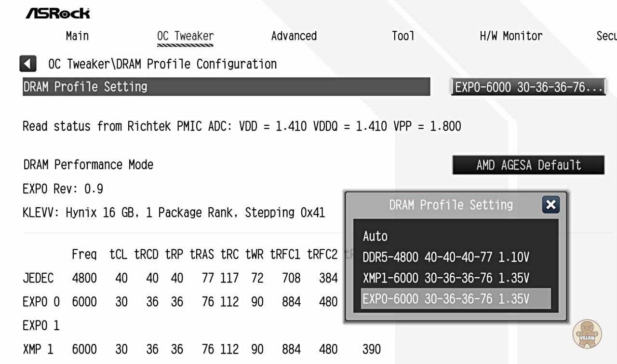Screen dimensions: 617x364
Task: Click the XMP 1 frequency value 6000
Action: click(x=84, y=349)
